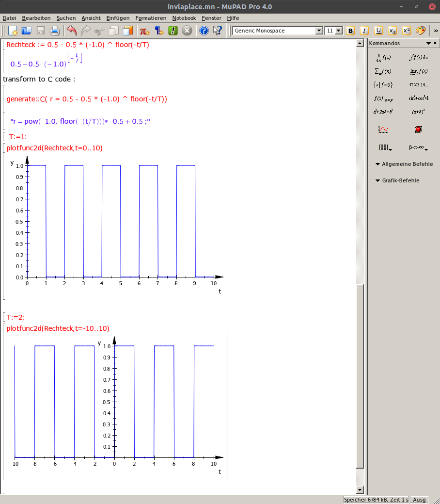
Task: Open the Ansicht menu
Action: tap(91, 18)
